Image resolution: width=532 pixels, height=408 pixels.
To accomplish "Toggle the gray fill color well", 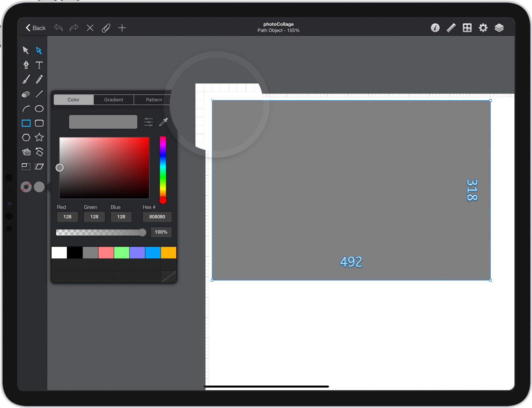I will [39, 187].
